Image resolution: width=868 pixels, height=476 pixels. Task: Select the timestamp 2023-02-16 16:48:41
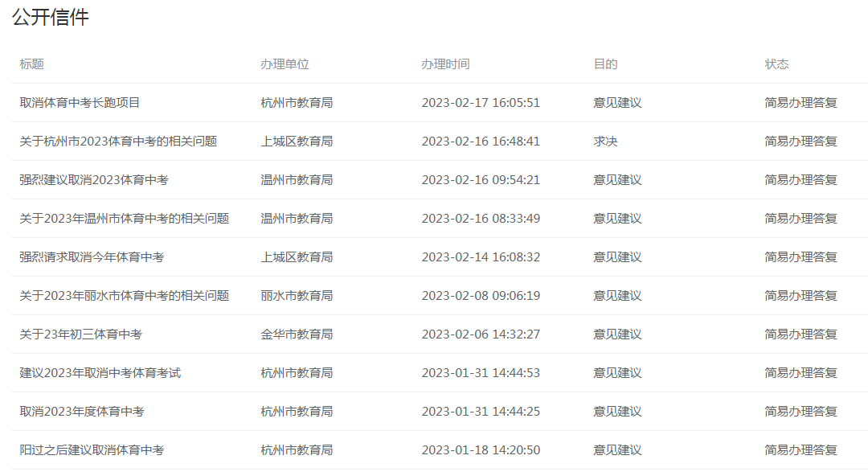tap(481, 142)
